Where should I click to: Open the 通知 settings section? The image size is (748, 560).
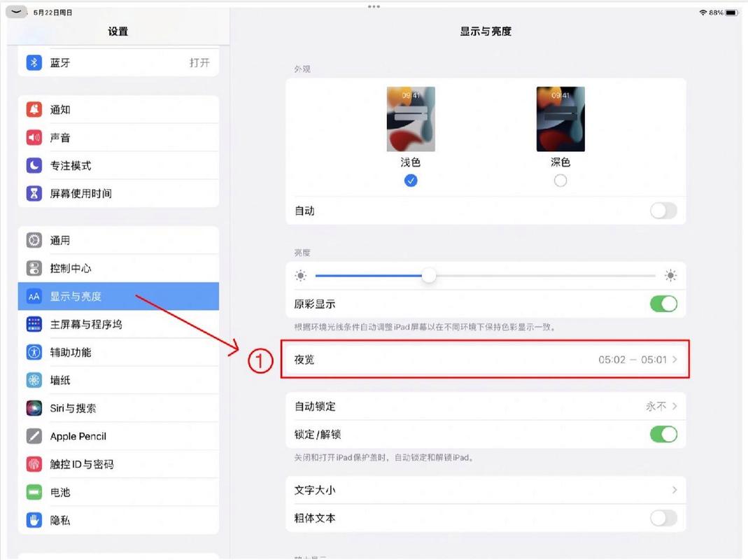tap(118, 110)
